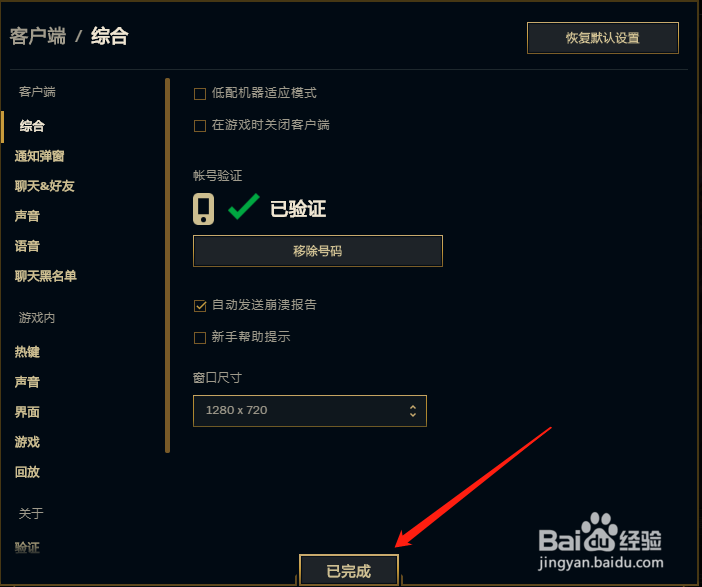Enable 低配机器适应模式 checkbox
Image resolution: width=702 pixels, height=587 pixels.
point(200,94)
